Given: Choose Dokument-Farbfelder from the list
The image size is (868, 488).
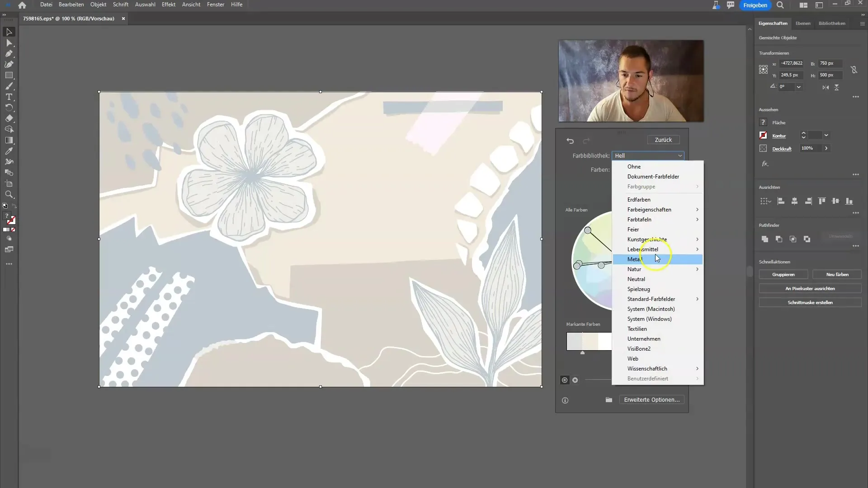Looking at the screenshot, I should 658,177.
